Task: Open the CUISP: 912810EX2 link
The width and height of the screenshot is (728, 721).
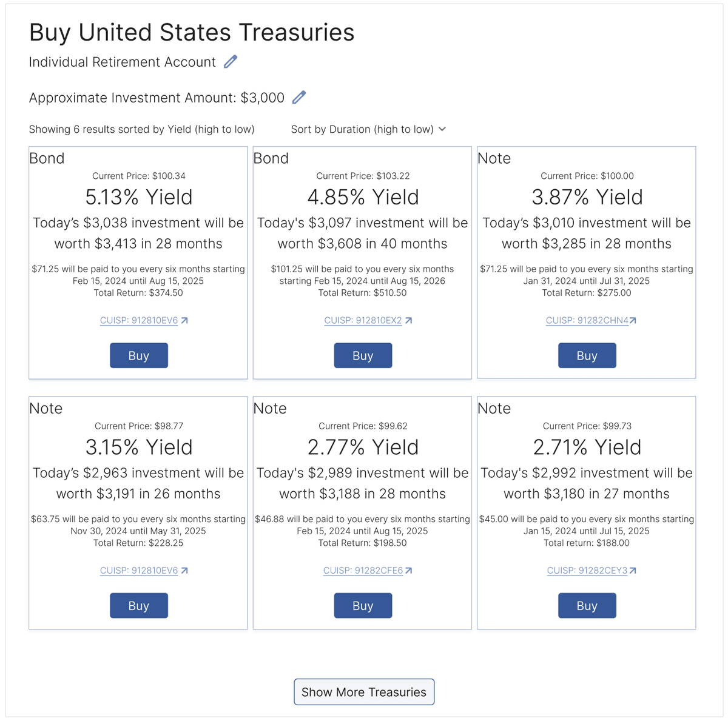Action: (363, 321)
